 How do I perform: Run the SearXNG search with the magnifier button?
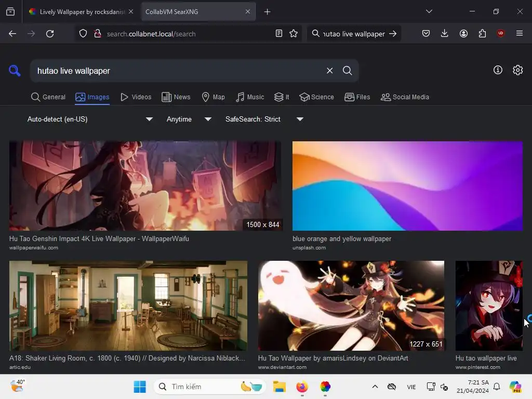tap(347, 71)
